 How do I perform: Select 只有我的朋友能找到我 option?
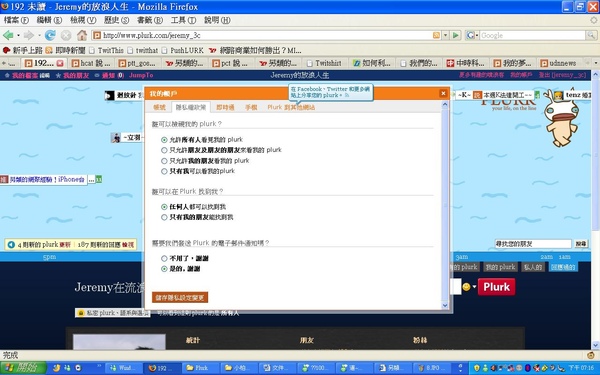coord(164,217)
